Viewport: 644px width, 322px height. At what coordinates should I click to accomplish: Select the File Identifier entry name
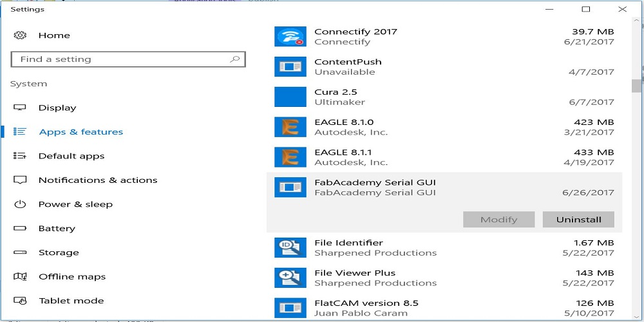tap(348, 243)
